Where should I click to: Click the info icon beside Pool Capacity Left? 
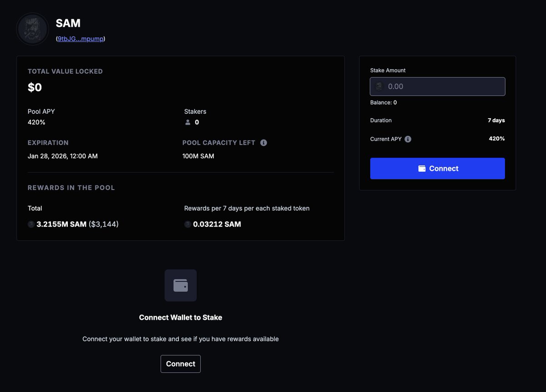pyautogui.click(x=263, y=143)
